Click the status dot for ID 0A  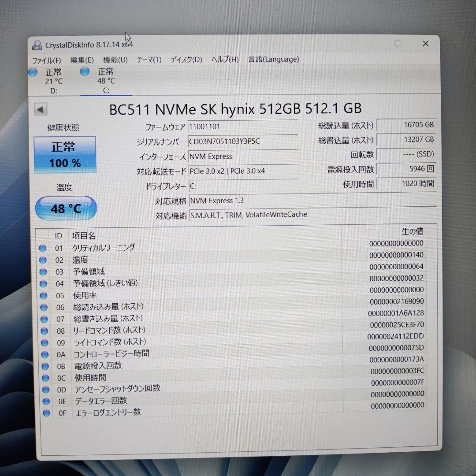coord(45,354)
